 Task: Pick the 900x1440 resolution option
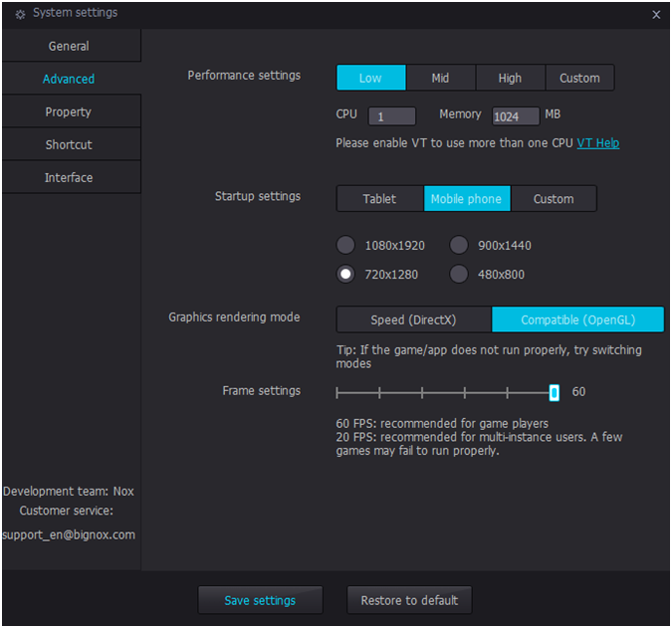click(459, 245)
